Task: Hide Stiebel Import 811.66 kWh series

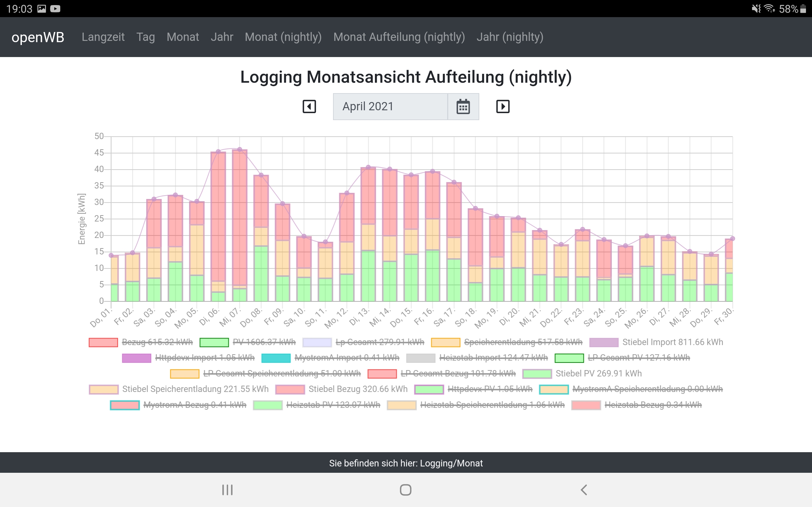Action: click(672, 342)
